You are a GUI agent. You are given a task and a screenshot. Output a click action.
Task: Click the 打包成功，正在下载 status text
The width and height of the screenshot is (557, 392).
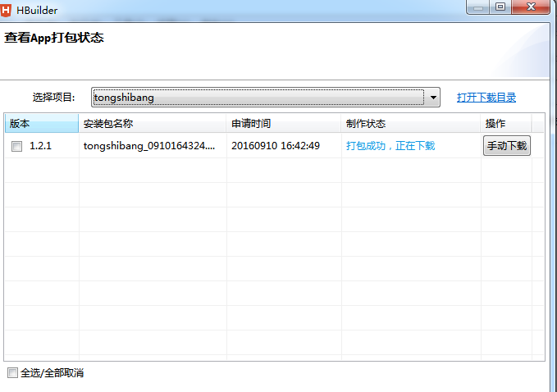pos(390,146)
